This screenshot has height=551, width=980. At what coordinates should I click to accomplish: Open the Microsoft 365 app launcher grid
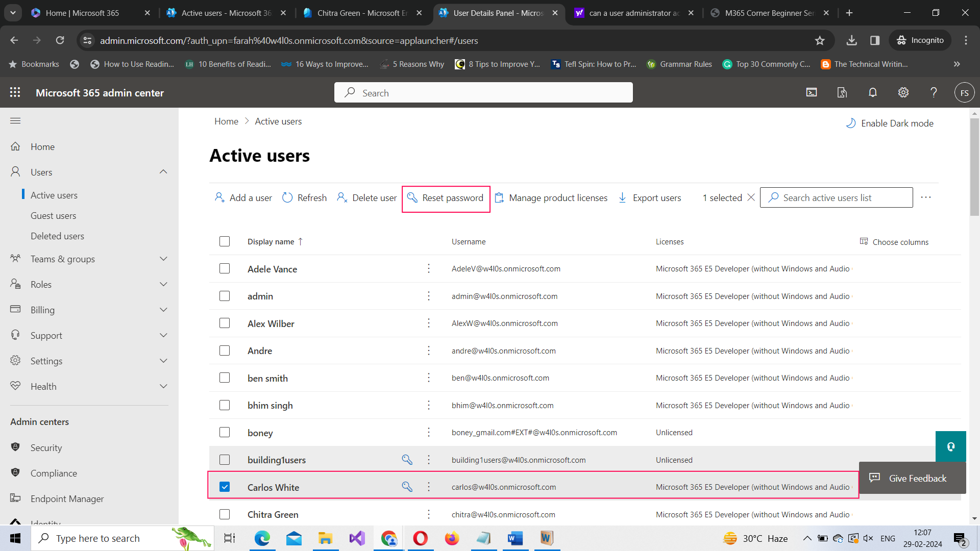tap(15, 92)
